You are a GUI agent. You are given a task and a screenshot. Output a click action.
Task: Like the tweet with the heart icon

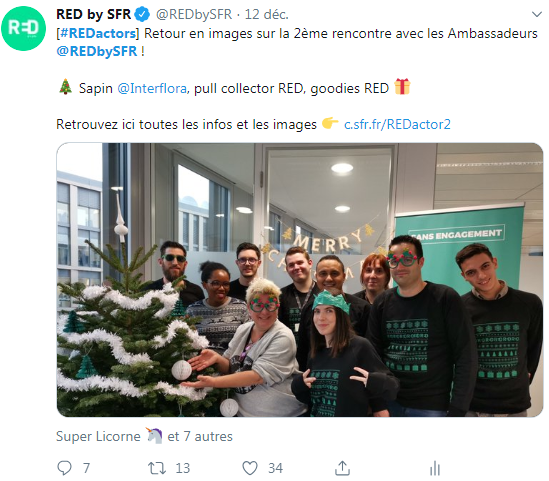(x=250, y=468)
